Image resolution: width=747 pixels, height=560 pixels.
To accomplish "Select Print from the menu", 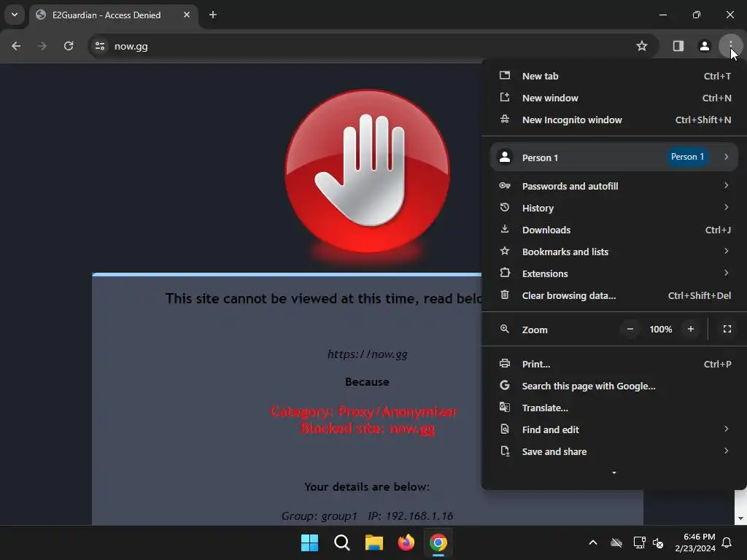I will (x=614, y=365).
